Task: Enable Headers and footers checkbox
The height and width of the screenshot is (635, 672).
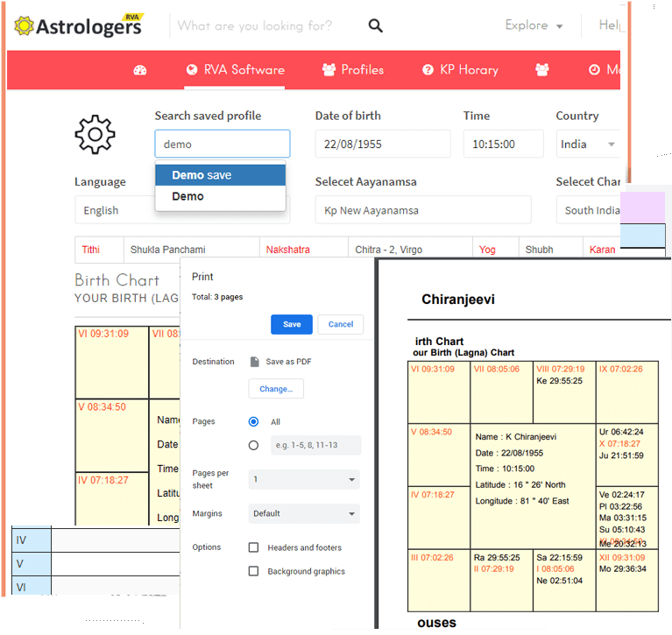Action: [253, 547]
